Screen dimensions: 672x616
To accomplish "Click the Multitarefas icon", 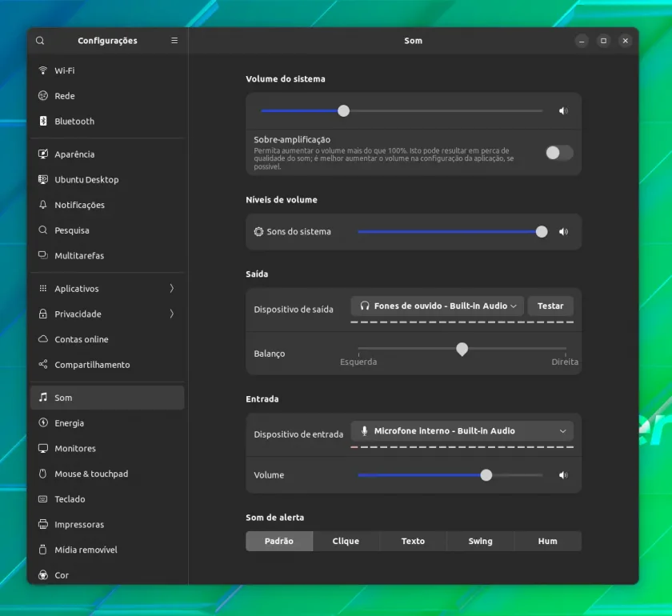I will (x=43, y=255).
